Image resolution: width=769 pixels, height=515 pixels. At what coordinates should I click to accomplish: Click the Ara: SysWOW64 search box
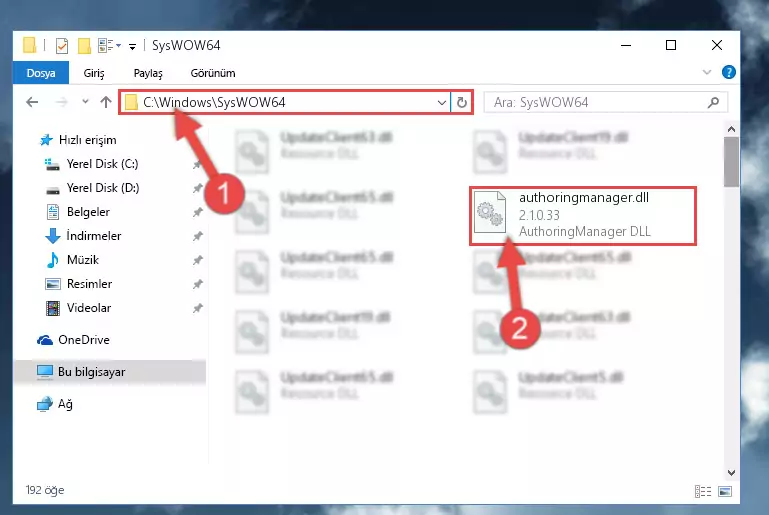coord(605,102)
